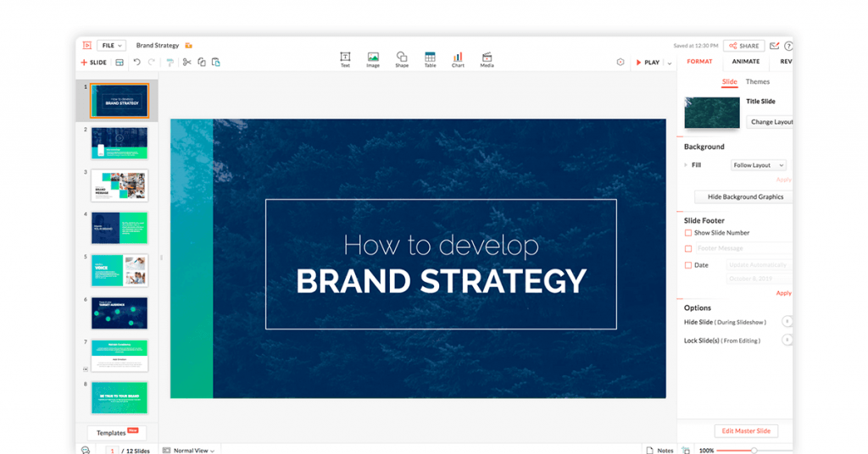The height and width of the screenshot is (454, 868).
Task: Add Media using the toolbar icon
Action: [x=487, y=58]
